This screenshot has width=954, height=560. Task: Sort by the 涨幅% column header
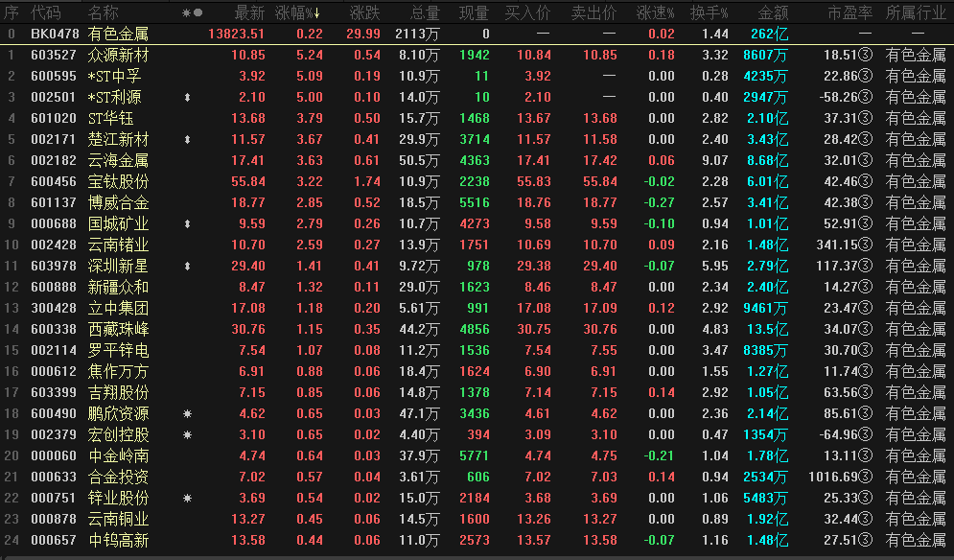click(297, 12)
